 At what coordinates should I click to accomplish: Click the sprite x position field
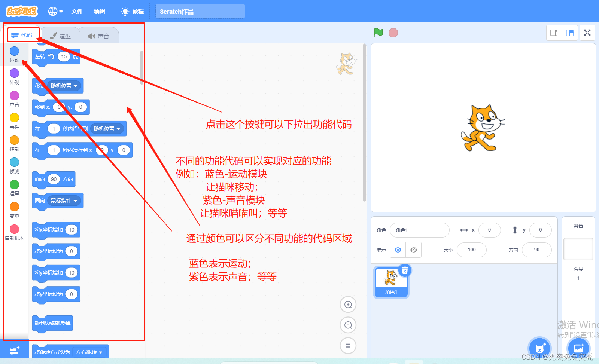489,230
